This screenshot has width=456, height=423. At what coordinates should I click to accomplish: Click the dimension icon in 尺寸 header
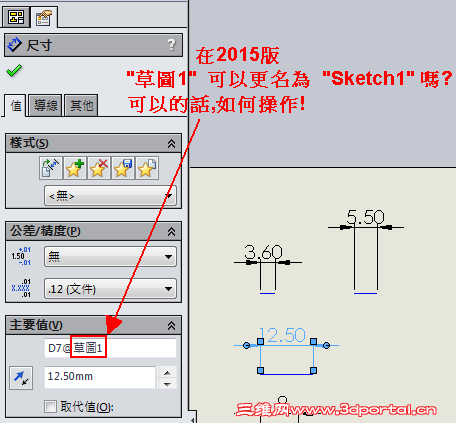coord(14,45)
